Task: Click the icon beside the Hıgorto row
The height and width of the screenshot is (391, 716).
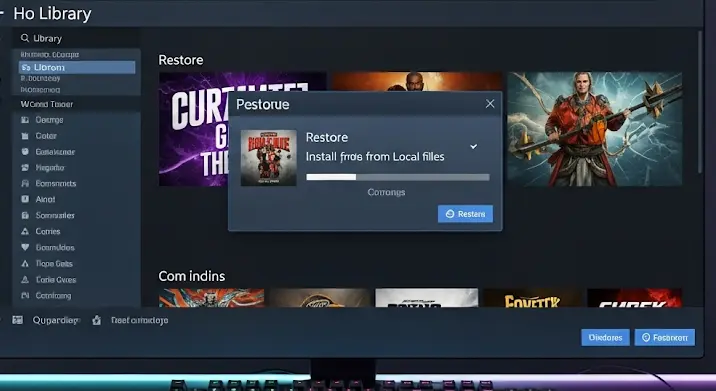Action: click(x=25, y=168)
